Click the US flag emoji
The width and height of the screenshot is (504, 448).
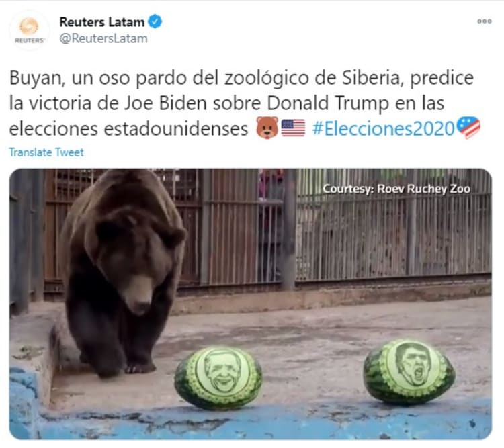293,128
